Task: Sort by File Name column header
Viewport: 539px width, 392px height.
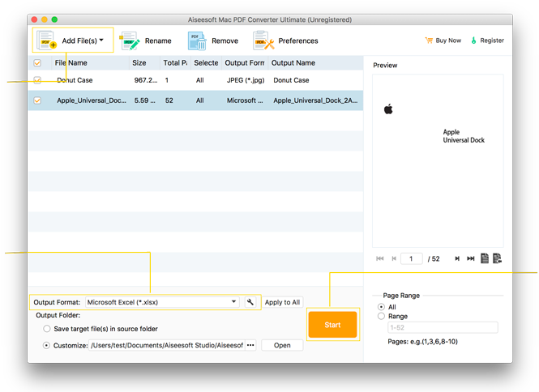Action: (x=71, y=63)
